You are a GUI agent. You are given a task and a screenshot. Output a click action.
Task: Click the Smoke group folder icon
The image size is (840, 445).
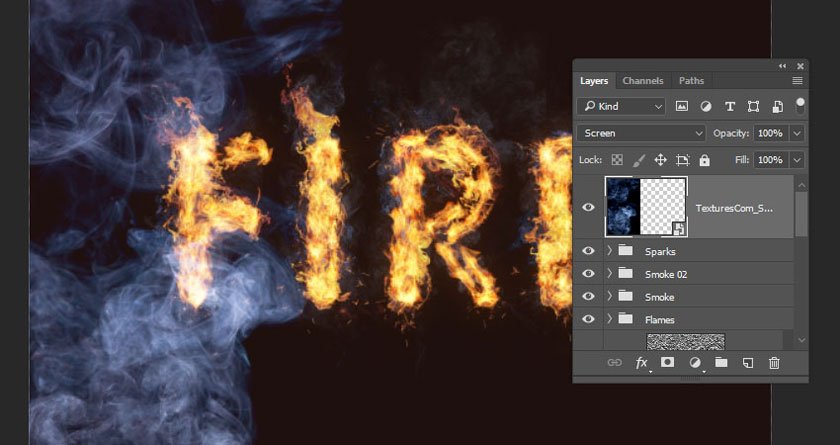[625, 296]
